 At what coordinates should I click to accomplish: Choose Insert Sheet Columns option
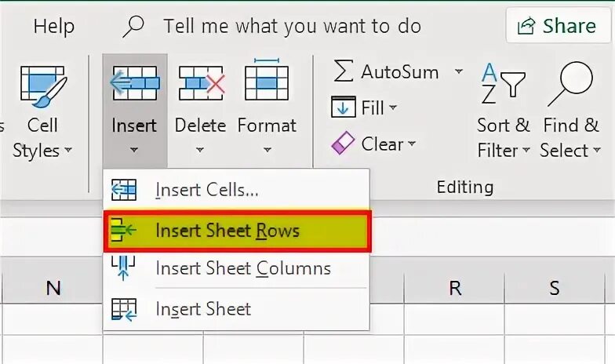242,268
